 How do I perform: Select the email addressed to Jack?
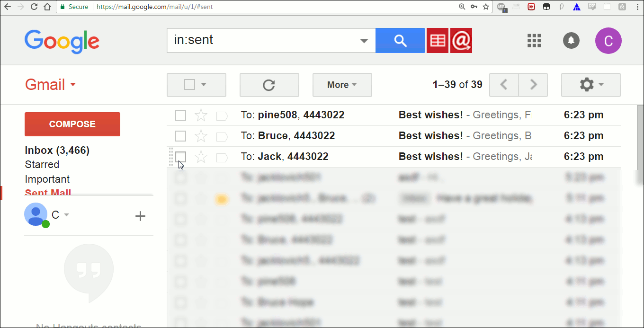coord(180,157)
